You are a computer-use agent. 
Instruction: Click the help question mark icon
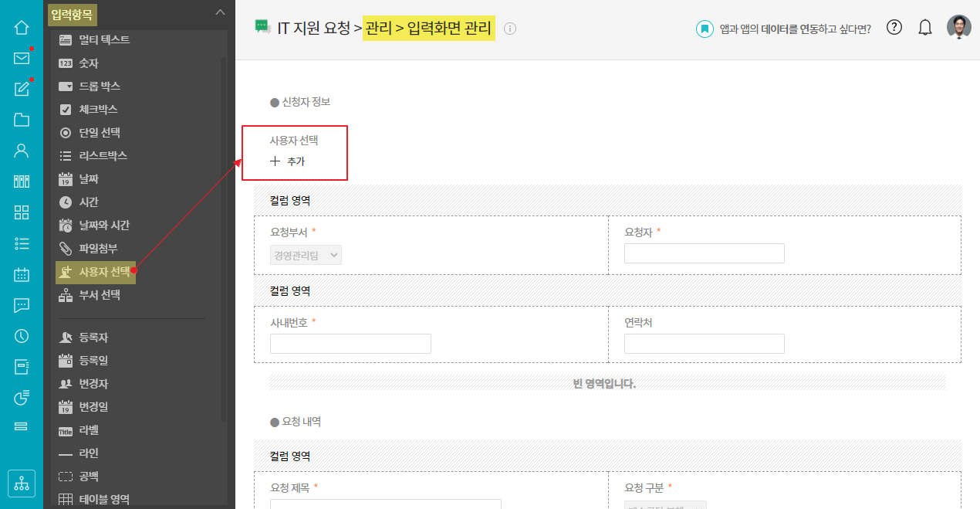894,28
